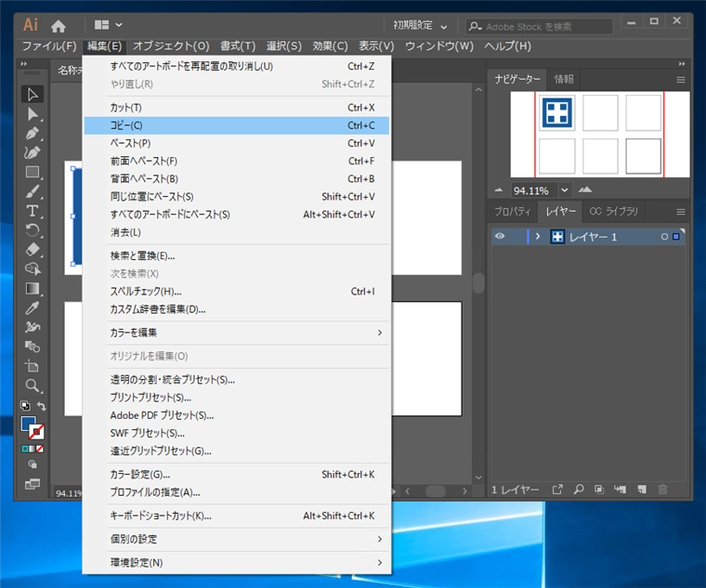Choose the Rectangle shape tool
Image resolution: width=706 pixels, height=588 pixels.
coord(33,172)
